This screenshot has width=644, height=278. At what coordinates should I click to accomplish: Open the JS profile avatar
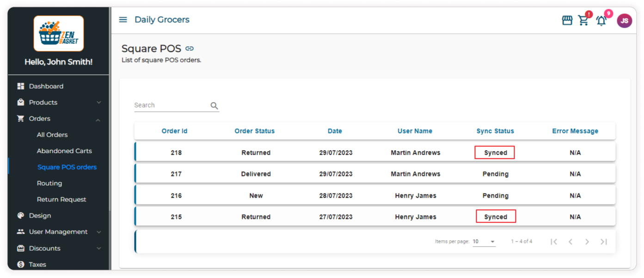coord(624,20)
